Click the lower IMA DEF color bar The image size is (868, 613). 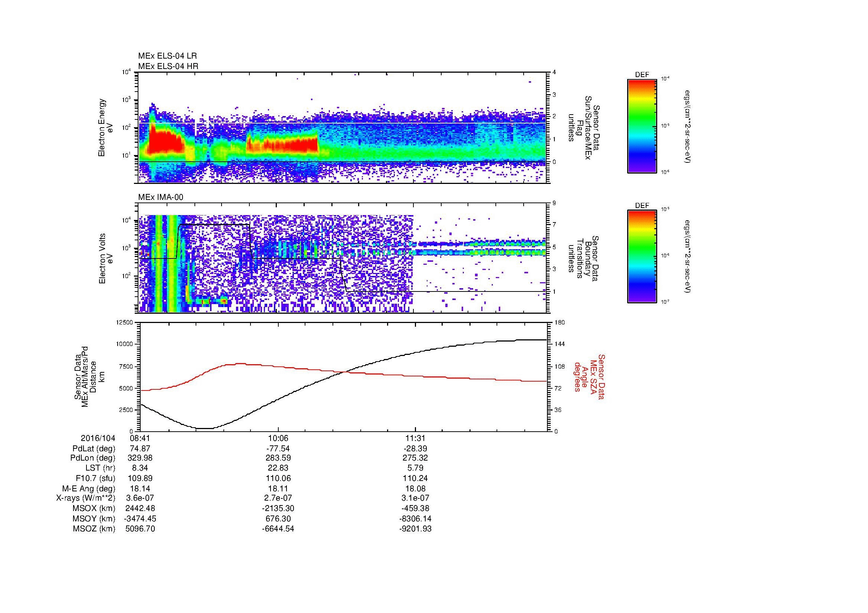(642, 257)
